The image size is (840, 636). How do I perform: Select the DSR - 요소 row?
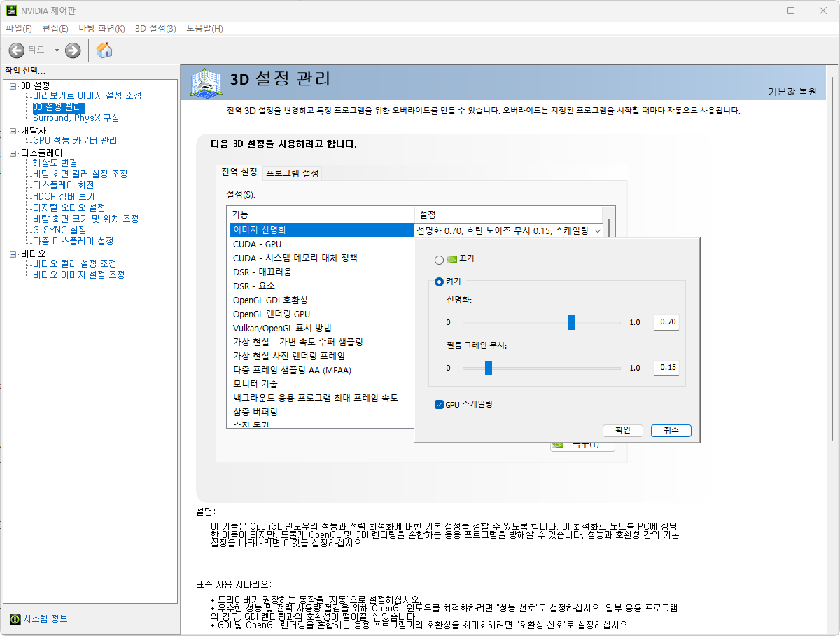click(323, 286)
